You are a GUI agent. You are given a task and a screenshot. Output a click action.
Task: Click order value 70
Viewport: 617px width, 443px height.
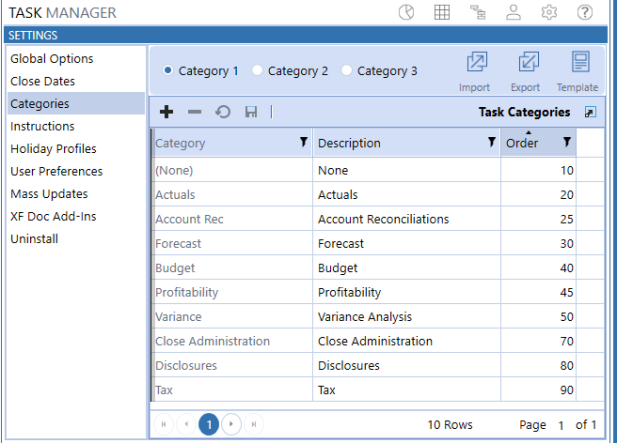[x=539, y=341]
